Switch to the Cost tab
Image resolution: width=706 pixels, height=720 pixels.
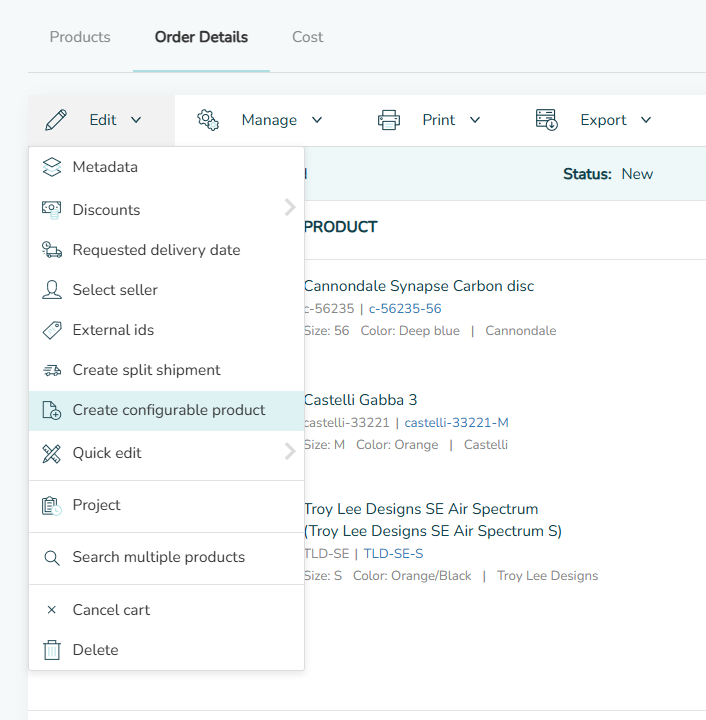point(307,37)
